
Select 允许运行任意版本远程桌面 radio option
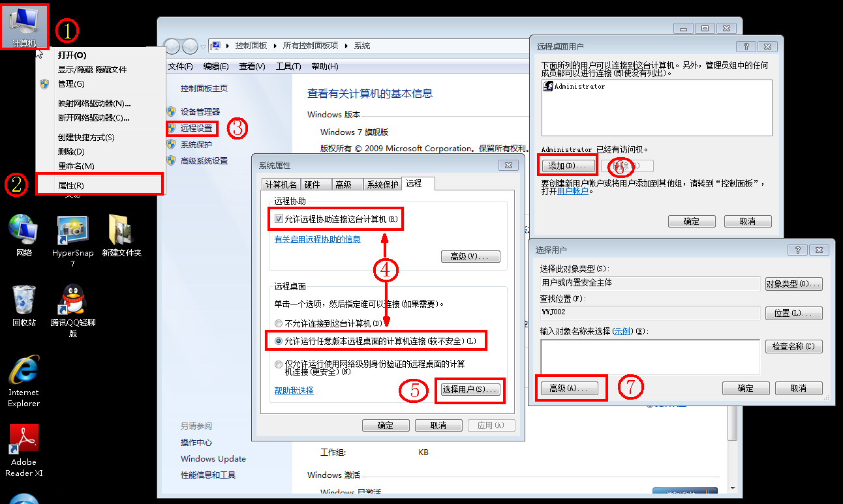[x=279, y=340]
